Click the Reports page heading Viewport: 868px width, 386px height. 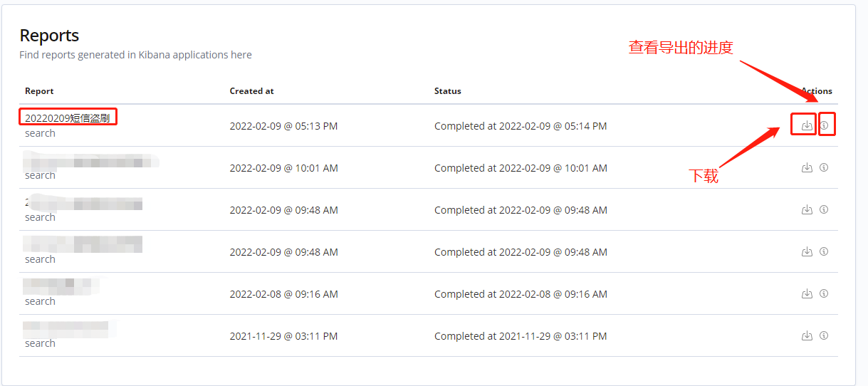click(49, 36)
